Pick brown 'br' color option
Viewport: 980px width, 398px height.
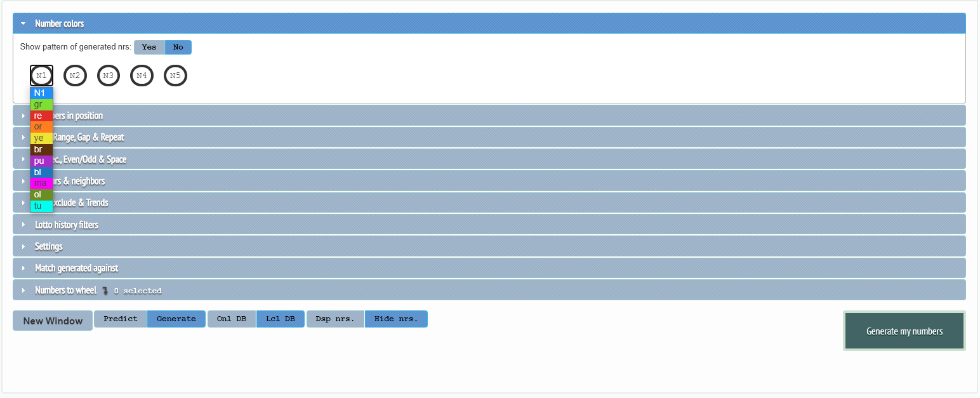pyautogui.click(x=41, y=149)
